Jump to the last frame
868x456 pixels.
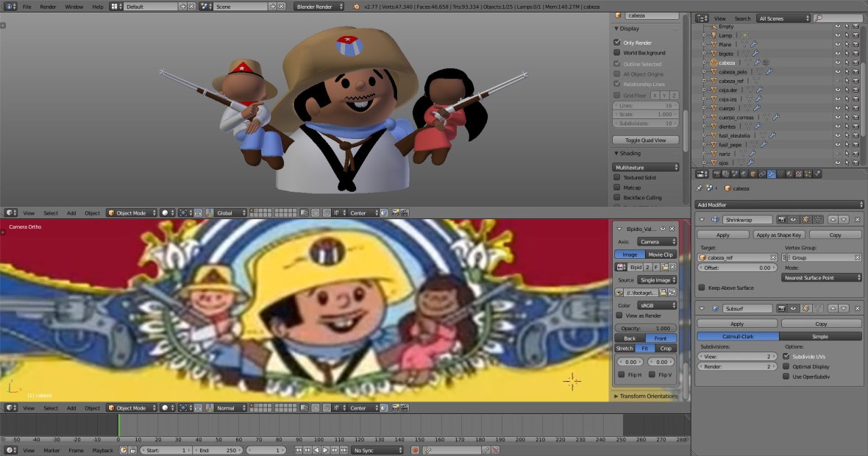(344, 450)
